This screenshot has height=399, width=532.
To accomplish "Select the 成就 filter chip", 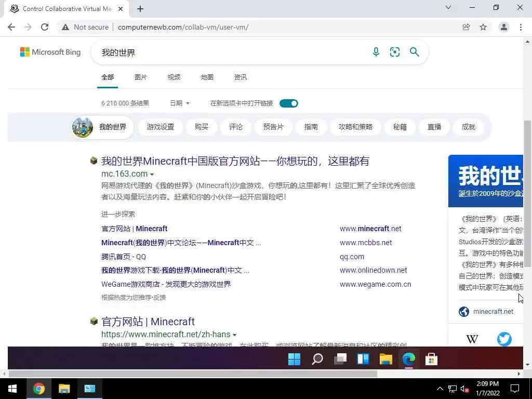I will pos(469,127).
